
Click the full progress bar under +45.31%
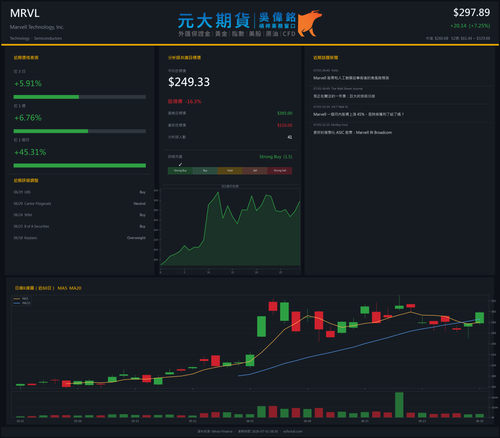tap(80, 165)
